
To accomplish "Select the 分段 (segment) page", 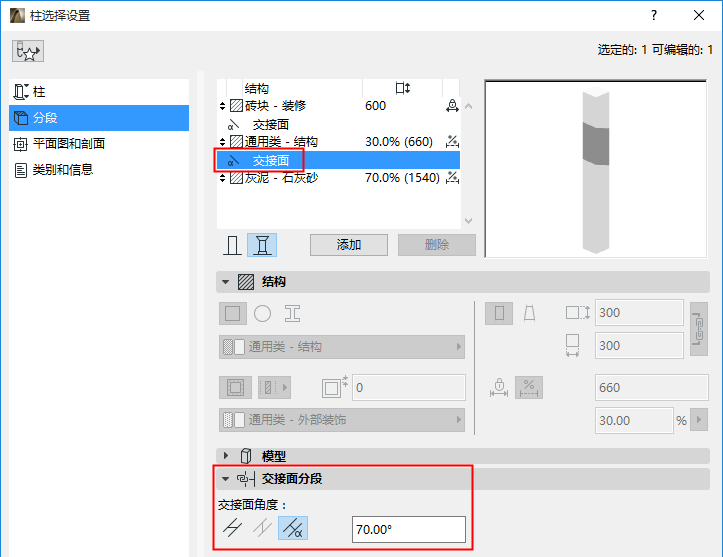I will pos(99,118).
